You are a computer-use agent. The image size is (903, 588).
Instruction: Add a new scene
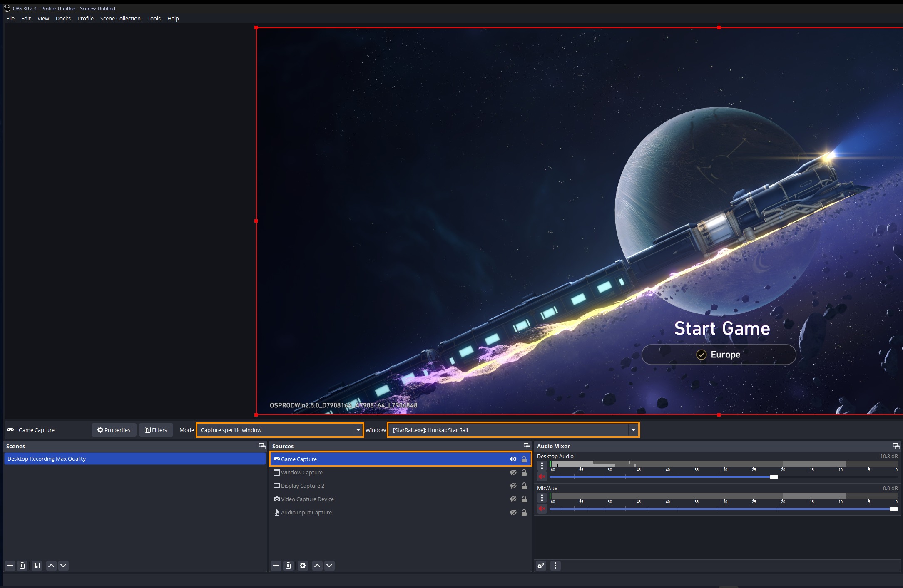[x=10, y=566]
